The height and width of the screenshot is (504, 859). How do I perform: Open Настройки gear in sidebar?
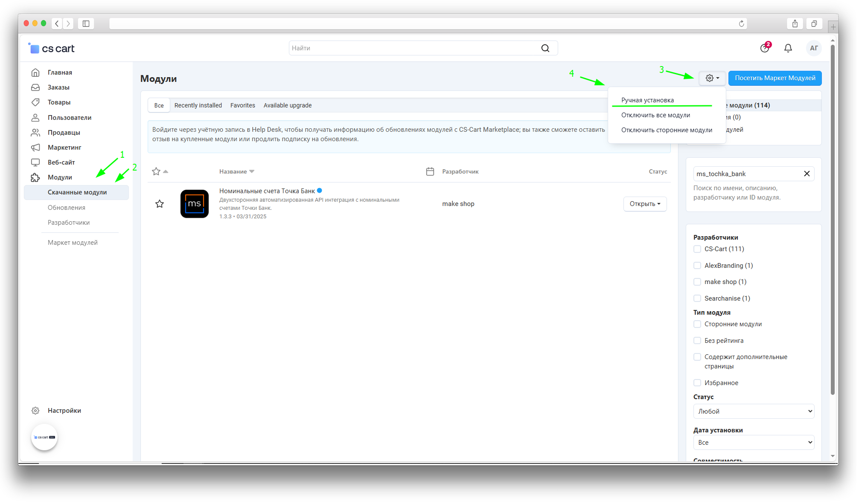pyautogui.click(x=35, y=411)
